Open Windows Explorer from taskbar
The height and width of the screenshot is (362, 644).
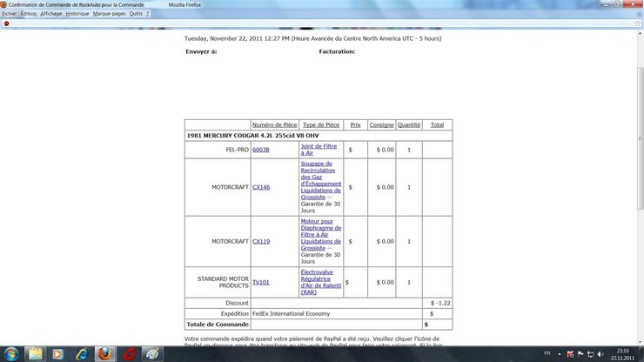tap(36, 354)
